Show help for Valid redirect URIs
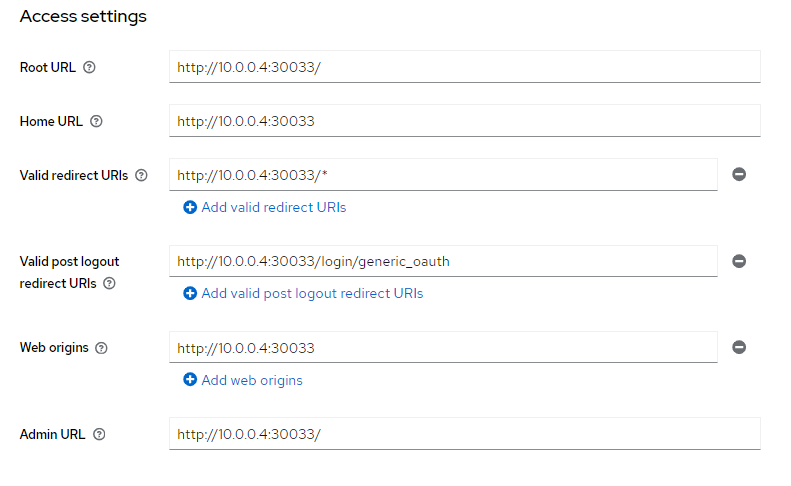Viewport: 791px width, 486px height. [x=141, y=175]
